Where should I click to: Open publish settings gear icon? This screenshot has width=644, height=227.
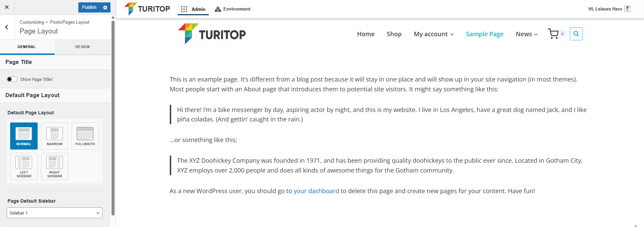pos(105,7)
